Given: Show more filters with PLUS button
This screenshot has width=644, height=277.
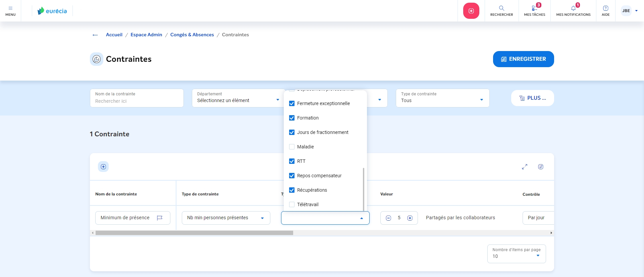Looking at the screenshot, I should coord(532,98).
